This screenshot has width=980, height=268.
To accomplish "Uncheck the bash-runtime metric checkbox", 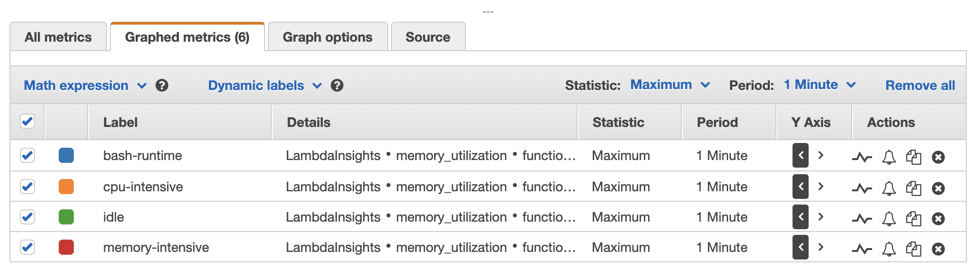I will [x=27, y=155].
